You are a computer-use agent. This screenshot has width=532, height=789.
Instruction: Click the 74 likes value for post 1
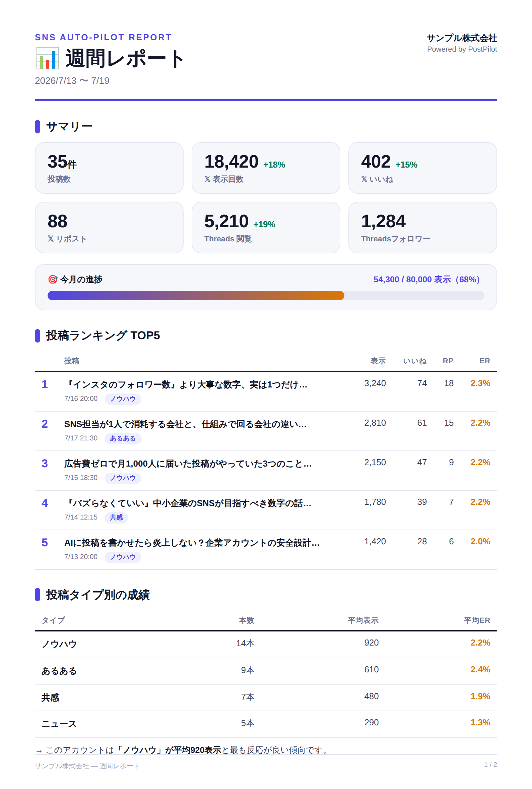point(422,383)
